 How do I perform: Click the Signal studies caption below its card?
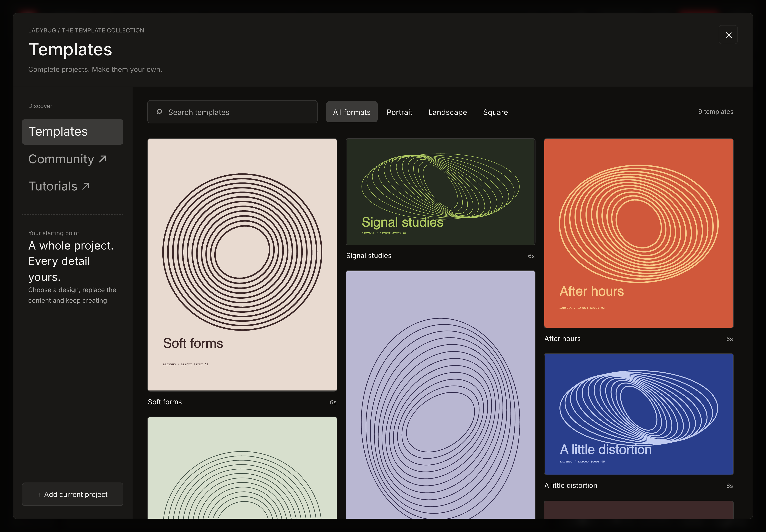coord(369,256)
